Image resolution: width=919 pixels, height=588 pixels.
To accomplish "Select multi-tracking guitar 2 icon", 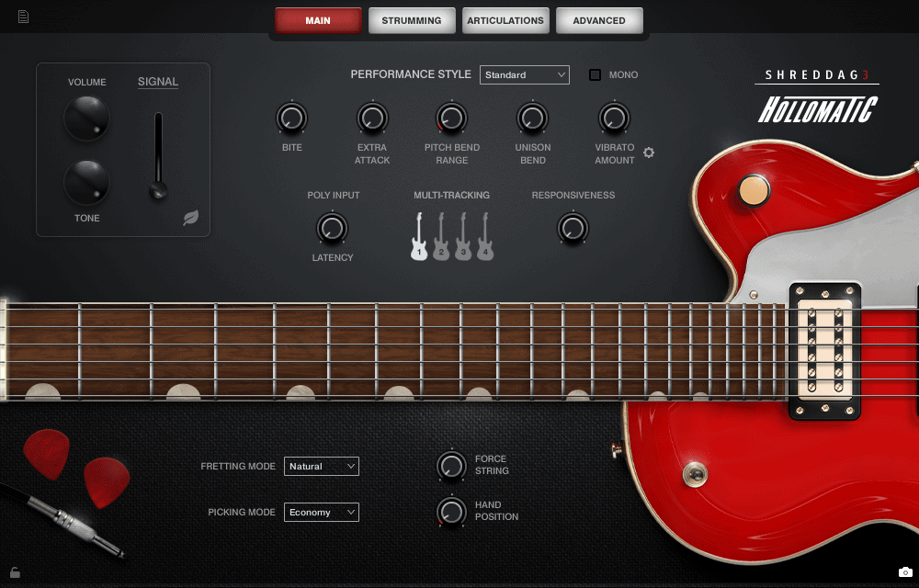I will tap(441, 237).
